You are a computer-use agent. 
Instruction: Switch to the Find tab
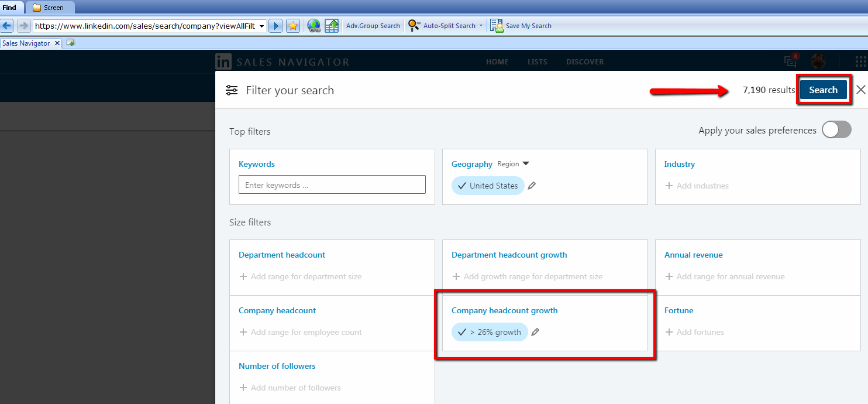(9, 8)
